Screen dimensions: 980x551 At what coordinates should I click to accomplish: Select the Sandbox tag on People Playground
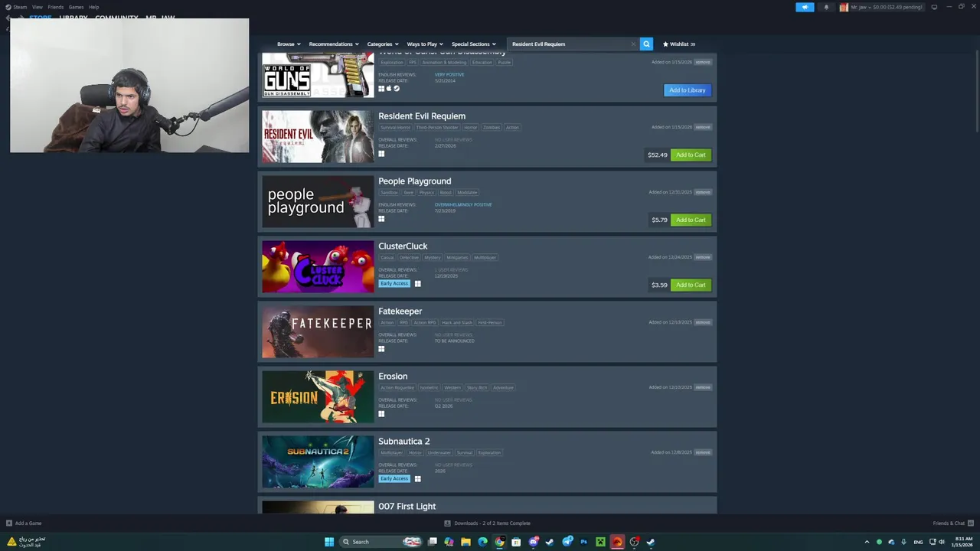tap(389, 192)
